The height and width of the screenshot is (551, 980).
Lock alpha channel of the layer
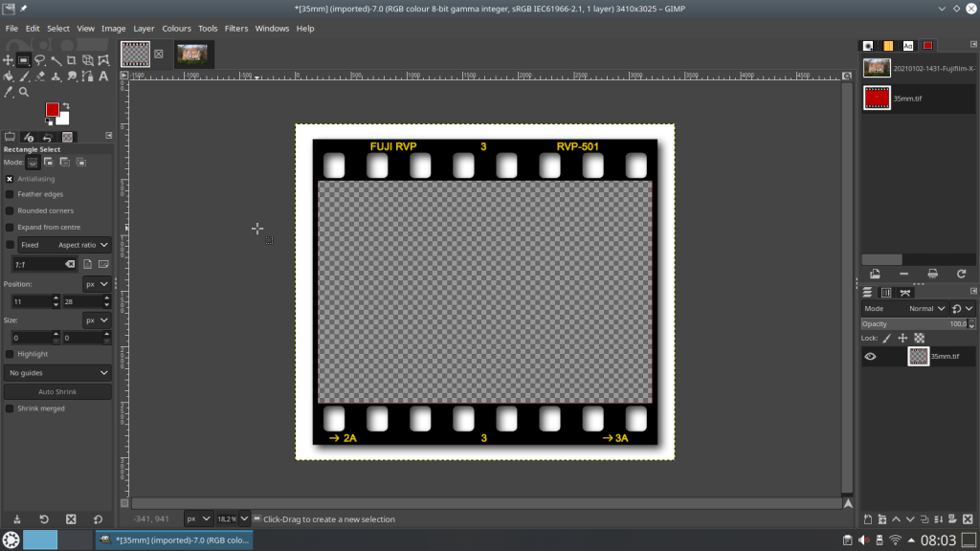pos(919,338)
